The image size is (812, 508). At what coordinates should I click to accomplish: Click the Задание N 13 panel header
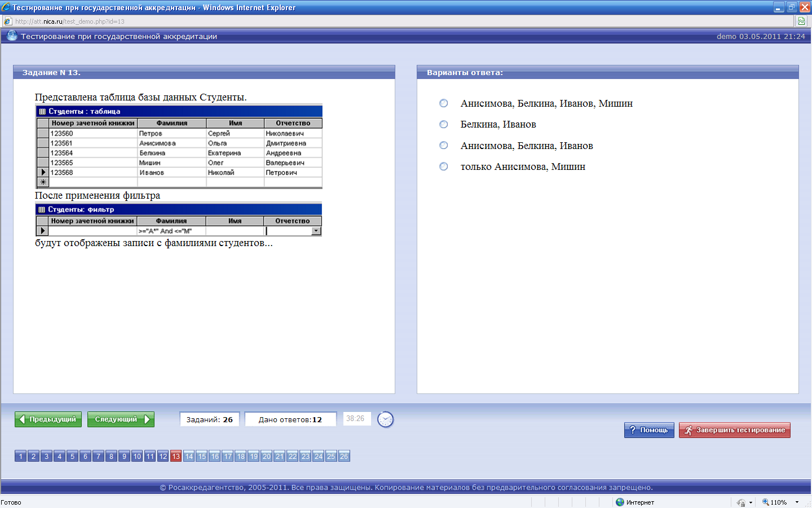click(x=204, y=72)
